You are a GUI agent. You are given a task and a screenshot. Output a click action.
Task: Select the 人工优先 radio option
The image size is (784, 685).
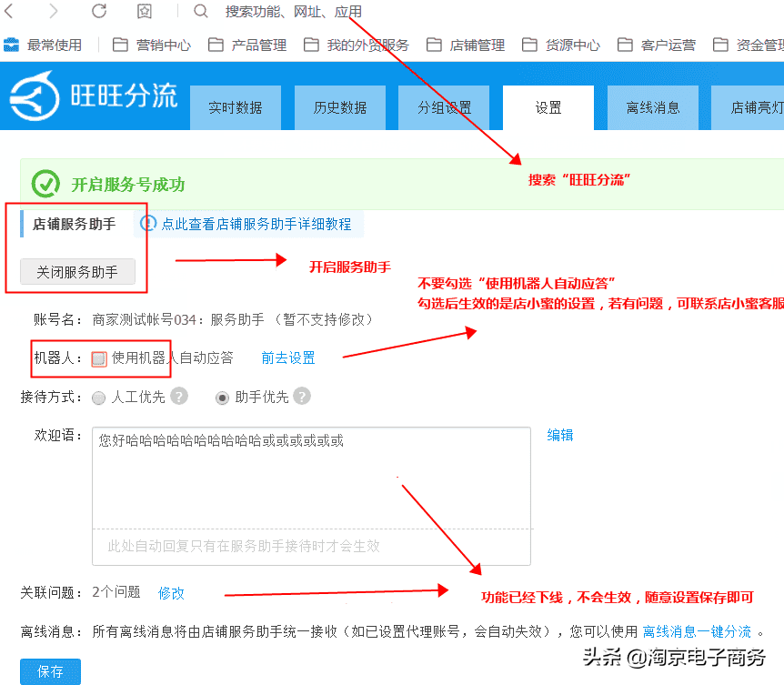pos(98,397)
